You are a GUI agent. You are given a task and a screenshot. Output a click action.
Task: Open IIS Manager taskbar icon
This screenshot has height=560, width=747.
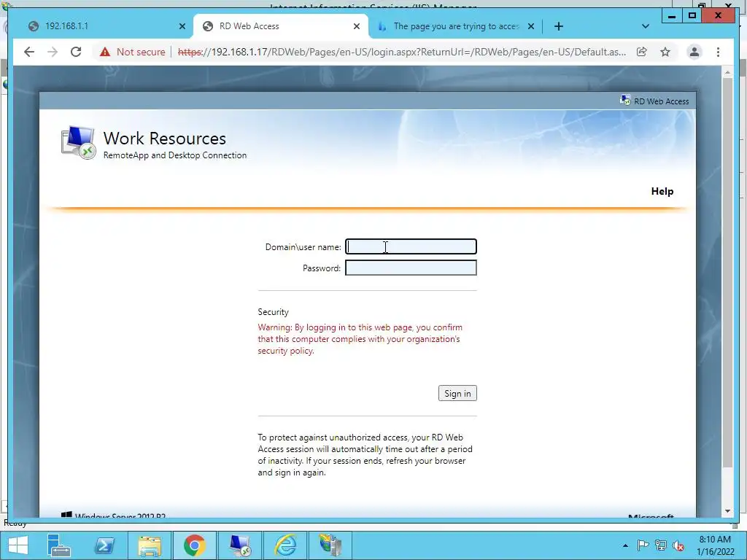330,545
